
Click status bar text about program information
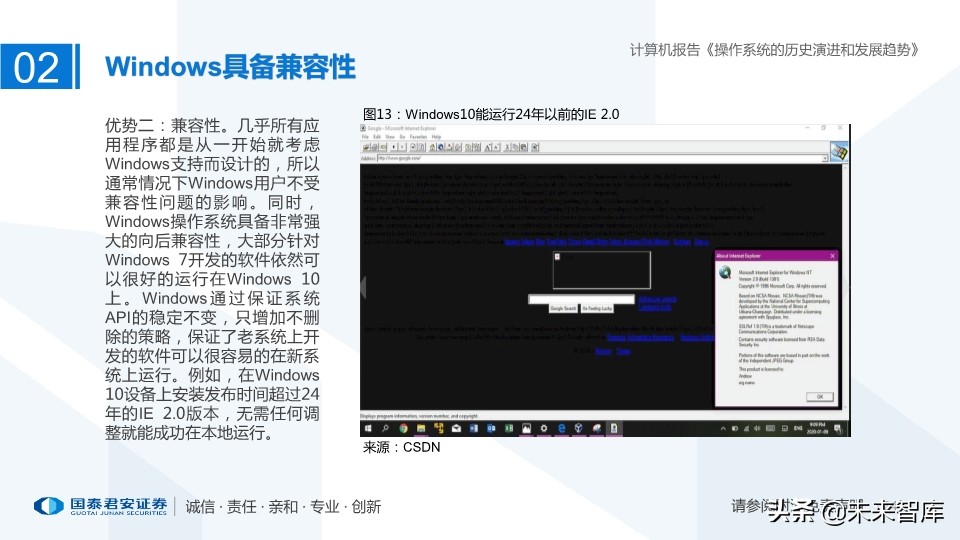[419, 416]
